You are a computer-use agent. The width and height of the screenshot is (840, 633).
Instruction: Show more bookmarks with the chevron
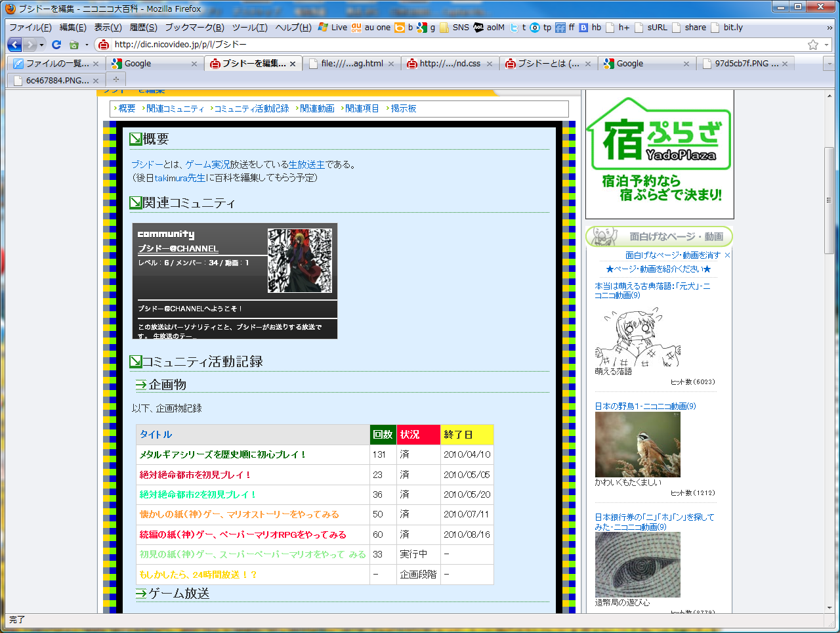pyautogui.click(x=829, y=28)
